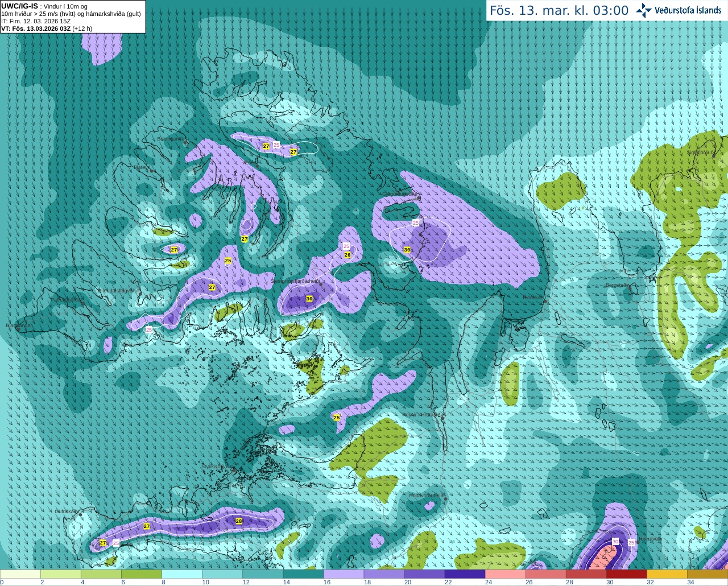Viewport: 728px width, 586px height.
Task: Select the VT: Fös. 13.03.2026 03Z (+12 h) line
Action: click(x=47, y=28)
